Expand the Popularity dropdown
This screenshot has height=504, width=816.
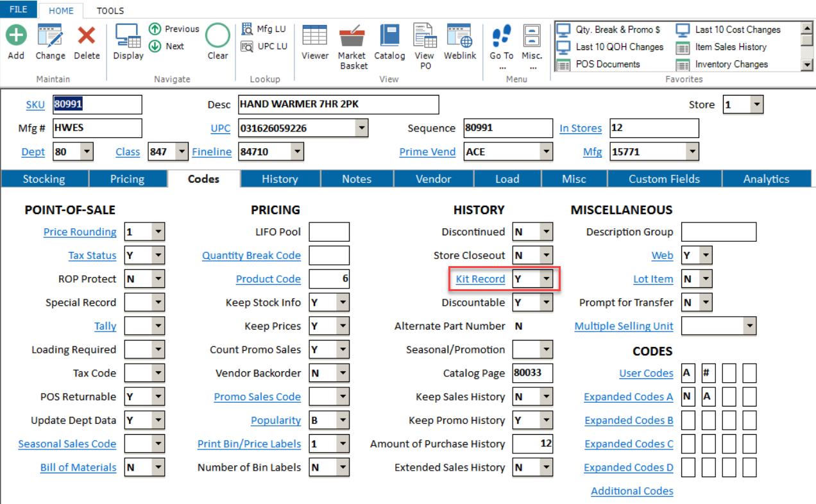click(x=343, y=421)
